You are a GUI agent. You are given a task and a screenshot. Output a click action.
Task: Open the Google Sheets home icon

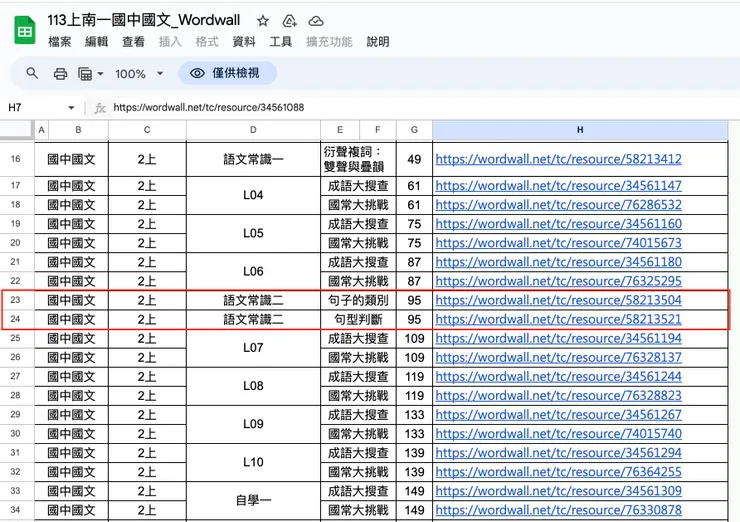25,30
